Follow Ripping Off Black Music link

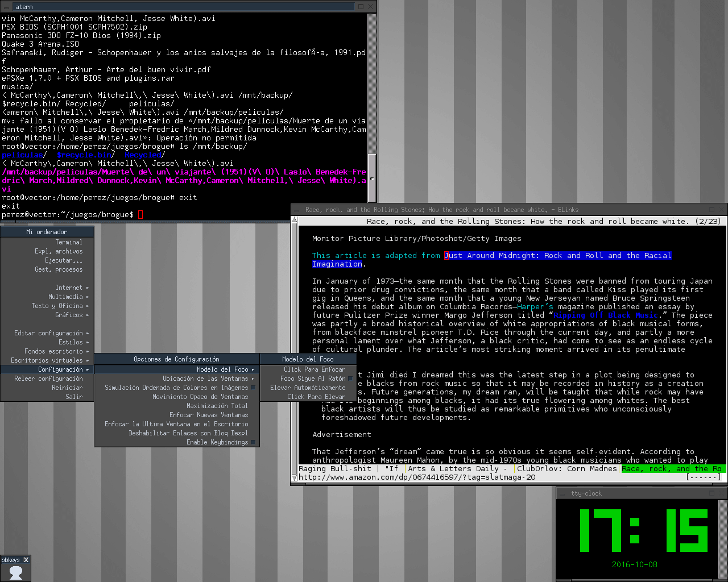pos(606,315)
